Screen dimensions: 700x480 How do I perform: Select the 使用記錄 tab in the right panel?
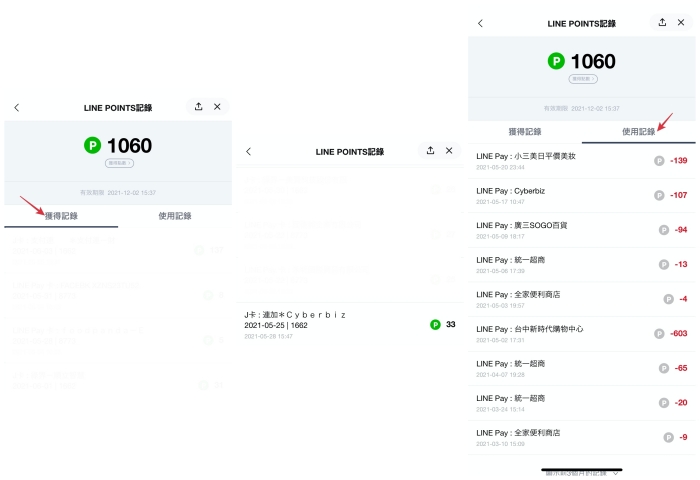tap(639, 132)
